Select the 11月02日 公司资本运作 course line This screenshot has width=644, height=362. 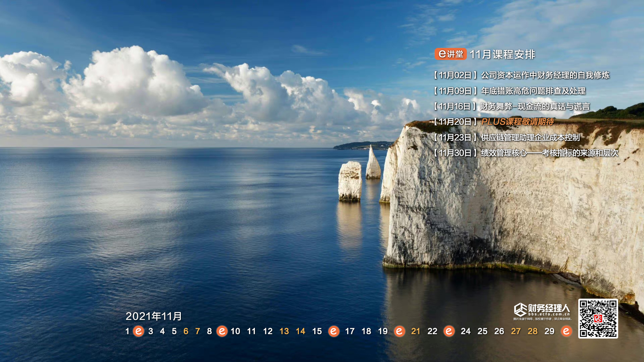pyautogui.click(x=522, y=75)
